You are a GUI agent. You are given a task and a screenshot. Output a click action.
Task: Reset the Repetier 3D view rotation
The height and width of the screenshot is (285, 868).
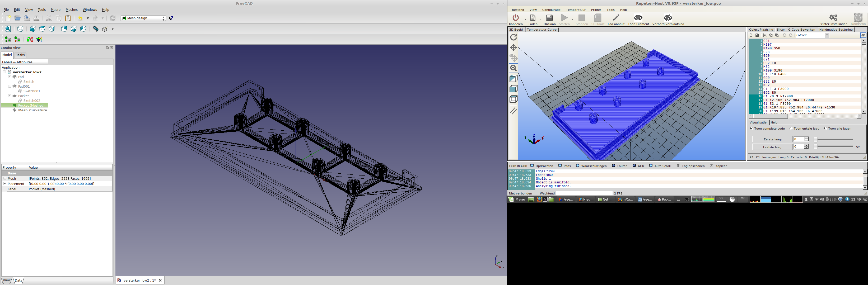pyautogui.click(x=513, y=37)
